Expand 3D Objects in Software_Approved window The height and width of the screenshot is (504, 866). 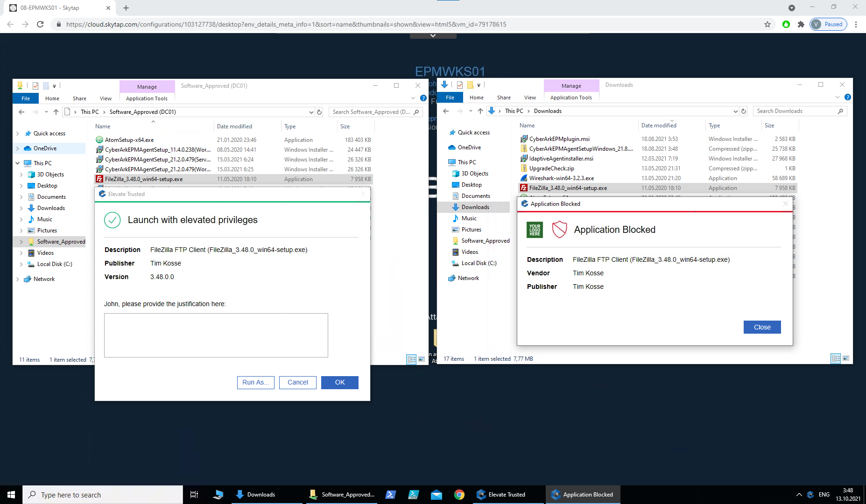(x=21, y=175)
